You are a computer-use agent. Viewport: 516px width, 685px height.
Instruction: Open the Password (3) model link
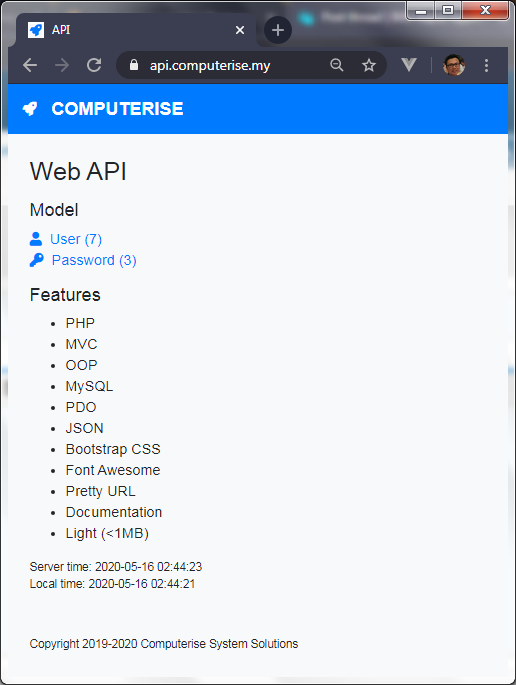pos(94,260)
